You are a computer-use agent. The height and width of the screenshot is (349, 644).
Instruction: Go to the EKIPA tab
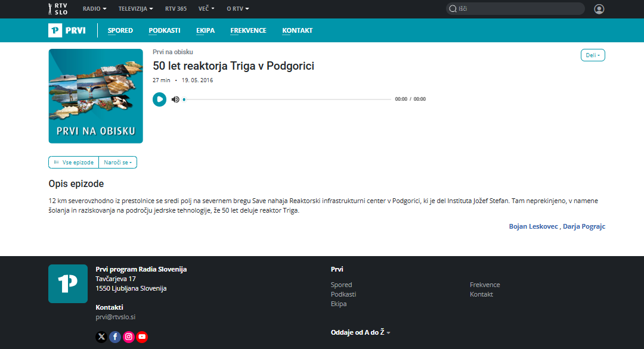205,30
